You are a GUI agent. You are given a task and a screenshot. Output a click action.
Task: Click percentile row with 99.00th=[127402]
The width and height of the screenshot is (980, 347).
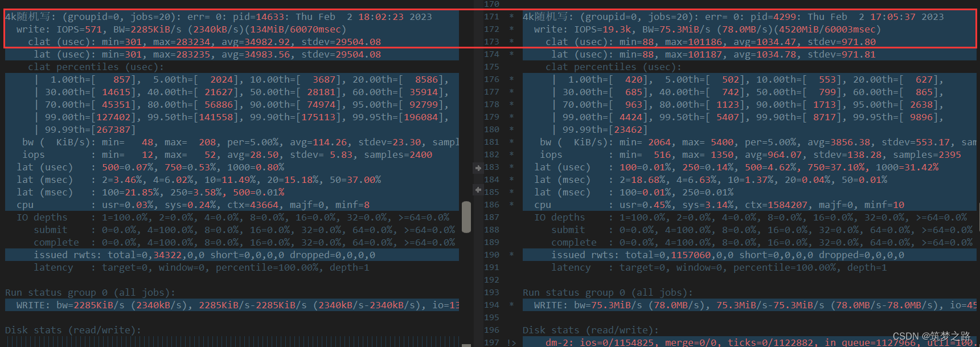[x=241, y=117]
